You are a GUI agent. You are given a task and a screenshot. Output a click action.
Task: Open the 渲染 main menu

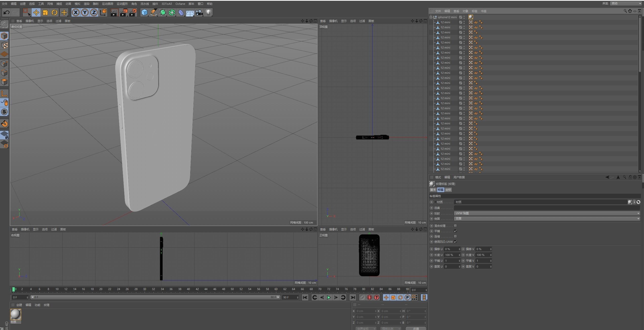pos(87,4)
